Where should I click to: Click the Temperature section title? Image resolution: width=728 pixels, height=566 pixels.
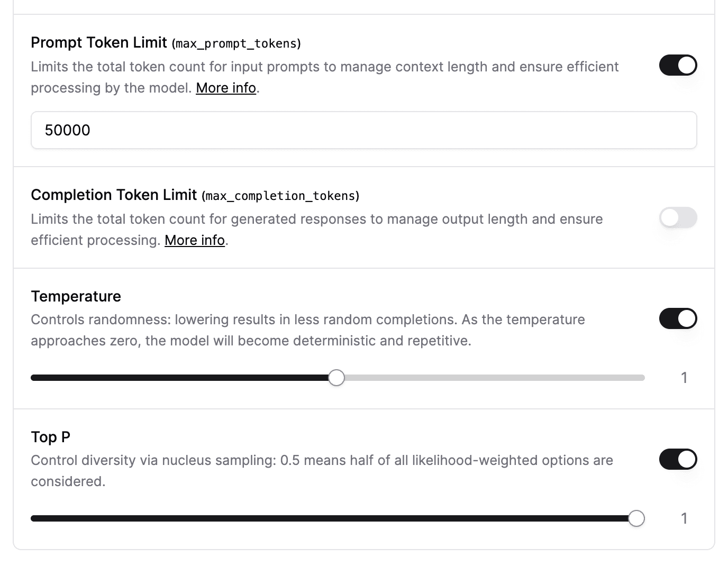pos(76,296)
